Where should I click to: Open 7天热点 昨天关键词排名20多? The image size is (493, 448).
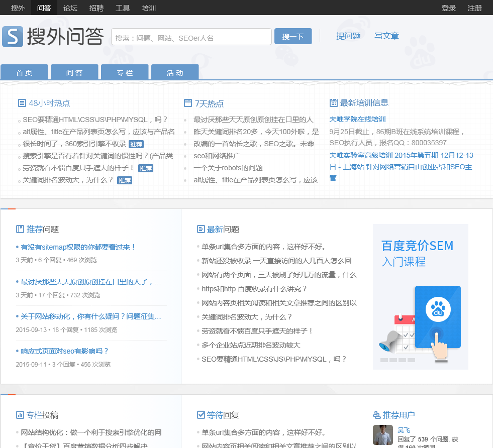(256, 131)
